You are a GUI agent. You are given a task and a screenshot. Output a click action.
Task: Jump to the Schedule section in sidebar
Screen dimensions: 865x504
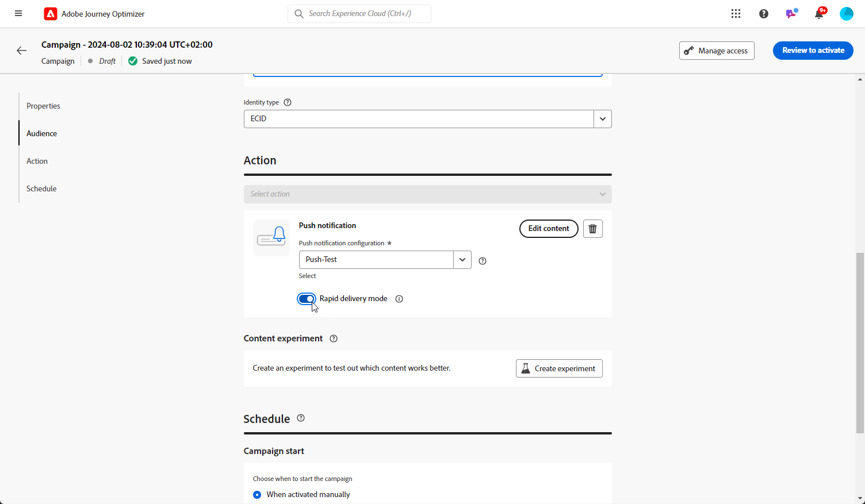(x=41, y=189)
